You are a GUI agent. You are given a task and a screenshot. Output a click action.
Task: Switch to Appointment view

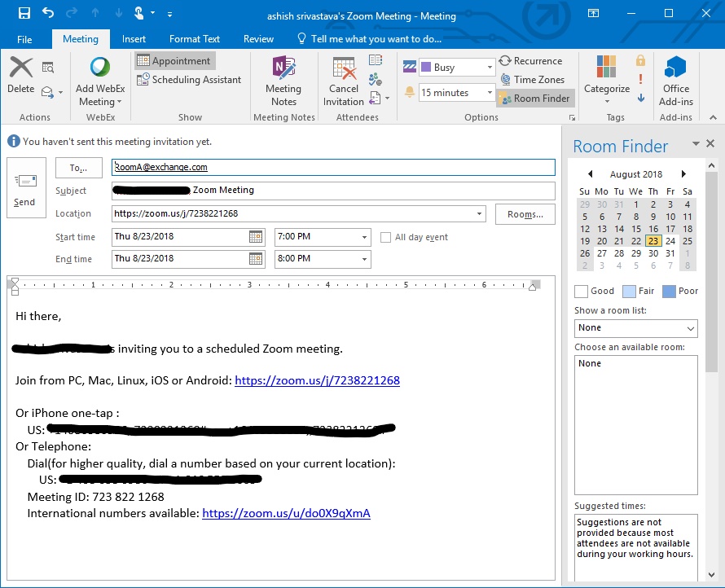pos(175,60)
